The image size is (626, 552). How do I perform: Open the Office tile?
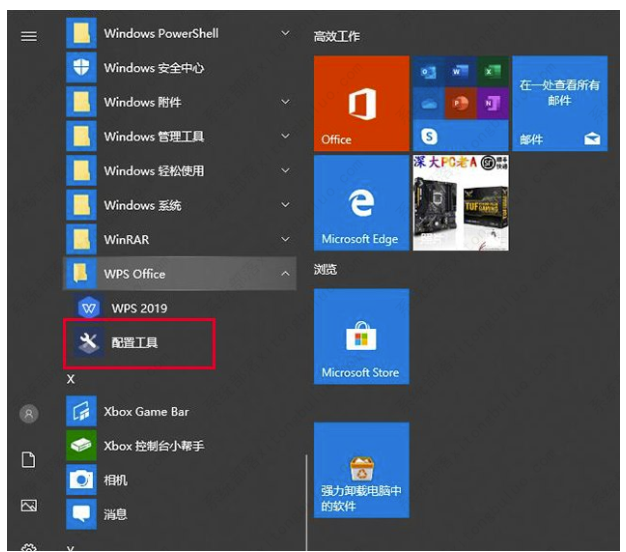[361, 103]
